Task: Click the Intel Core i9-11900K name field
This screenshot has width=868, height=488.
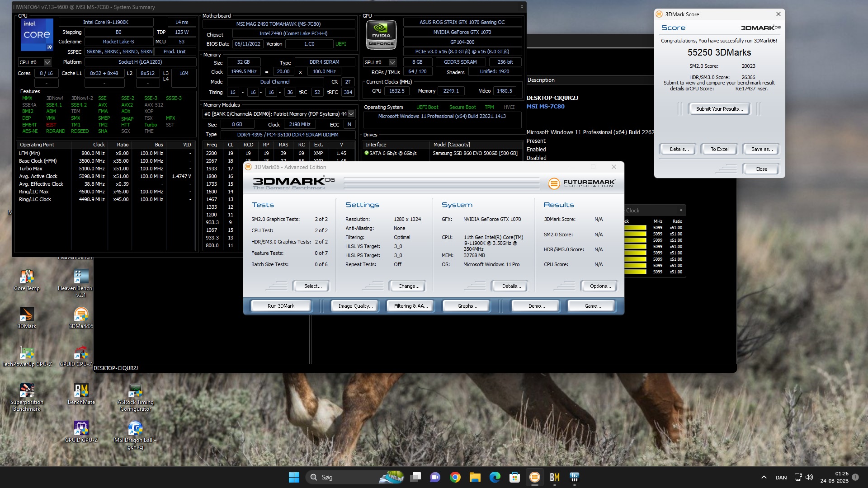Action: coord(106,22)
